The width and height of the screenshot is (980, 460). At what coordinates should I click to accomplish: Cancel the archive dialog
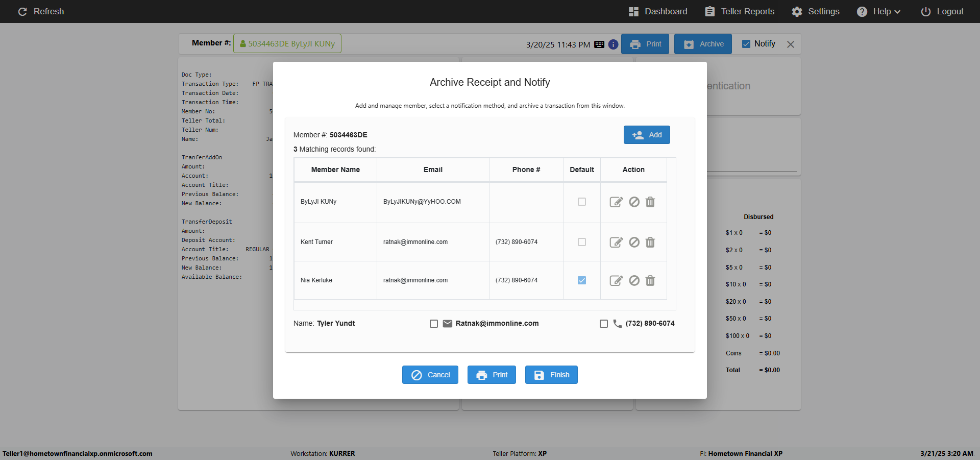430,375
